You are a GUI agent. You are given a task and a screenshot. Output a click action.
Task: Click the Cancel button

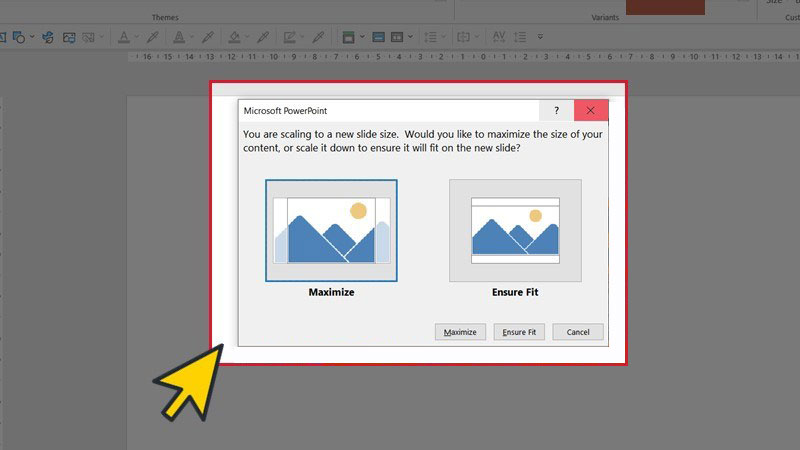point(578,332)
